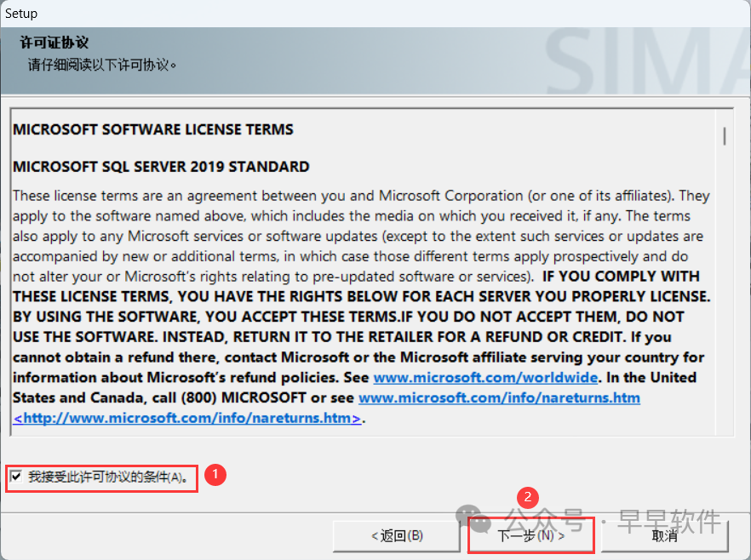Click the MICROSOFT SQL SERVER 2019 STANDARD heading
The image size is (751, 560).
(161, 167)
